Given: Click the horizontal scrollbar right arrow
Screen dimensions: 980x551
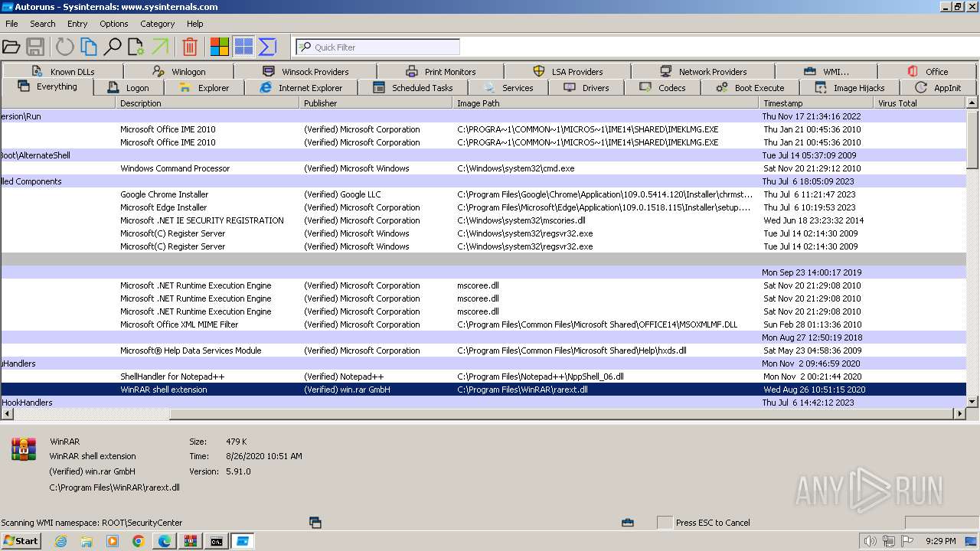Looking at the screenshot, I should click(960, 414).
